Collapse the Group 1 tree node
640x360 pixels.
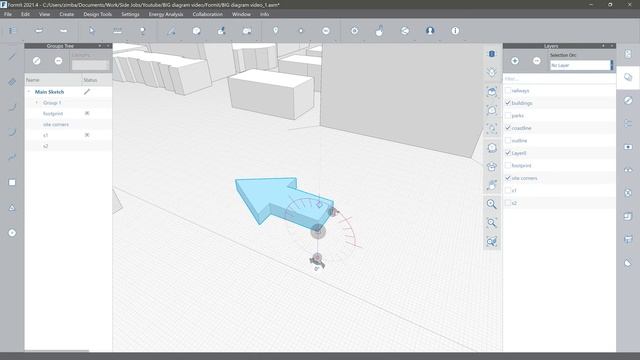tap(37, 103)
